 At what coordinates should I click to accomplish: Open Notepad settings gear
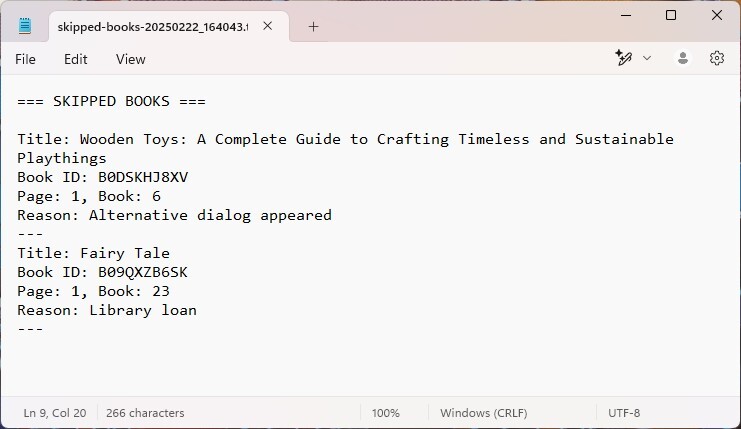pyautogui.click(x=716, y=58)
